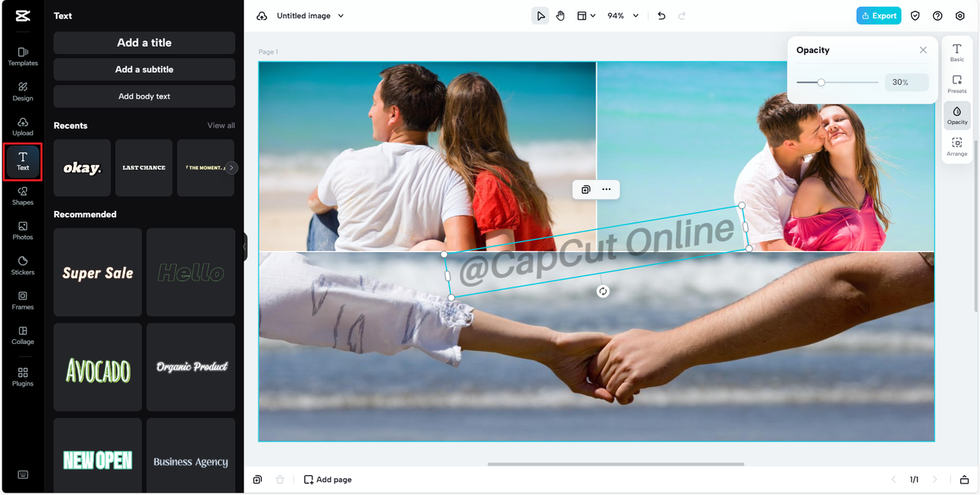Undo the last action

coord(661,15)
